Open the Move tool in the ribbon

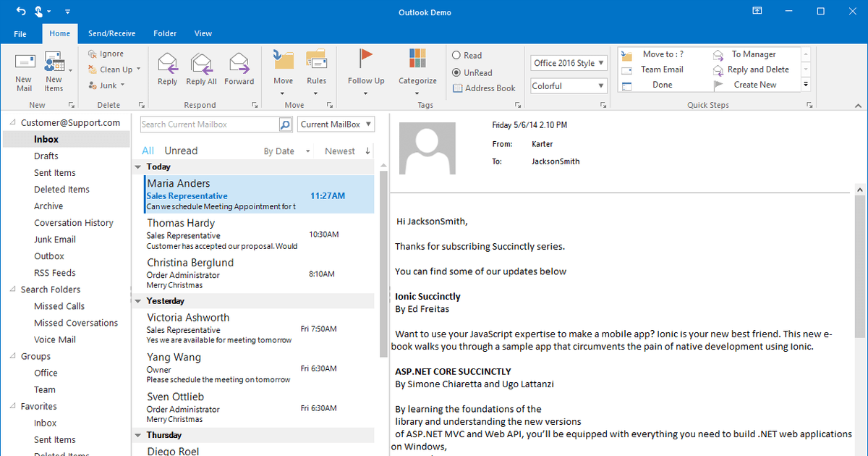point(282,69)
